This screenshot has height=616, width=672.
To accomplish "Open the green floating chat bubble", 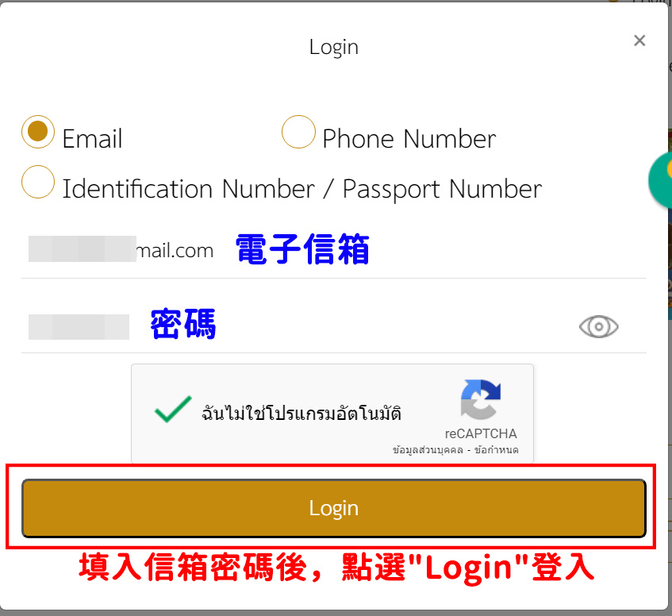I will [661, 180].
